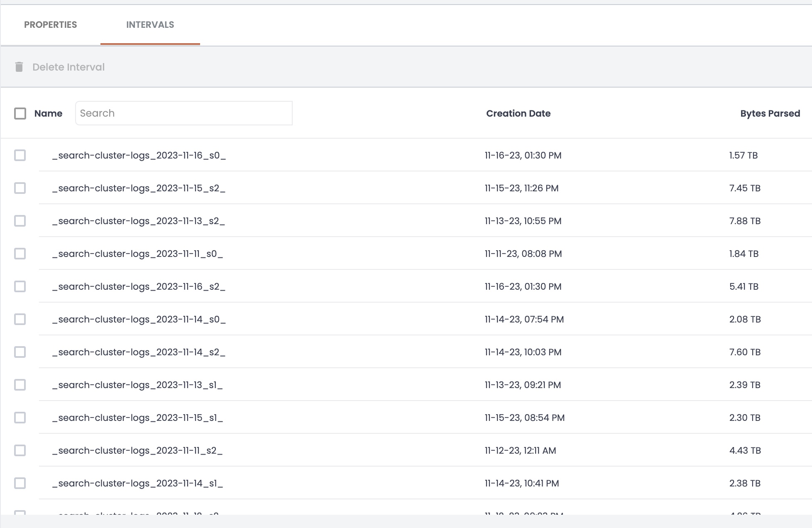812x528 pixels.
Task: Check the box for 2023-11-16_s0 interval
Action: (x=20, y=155)
